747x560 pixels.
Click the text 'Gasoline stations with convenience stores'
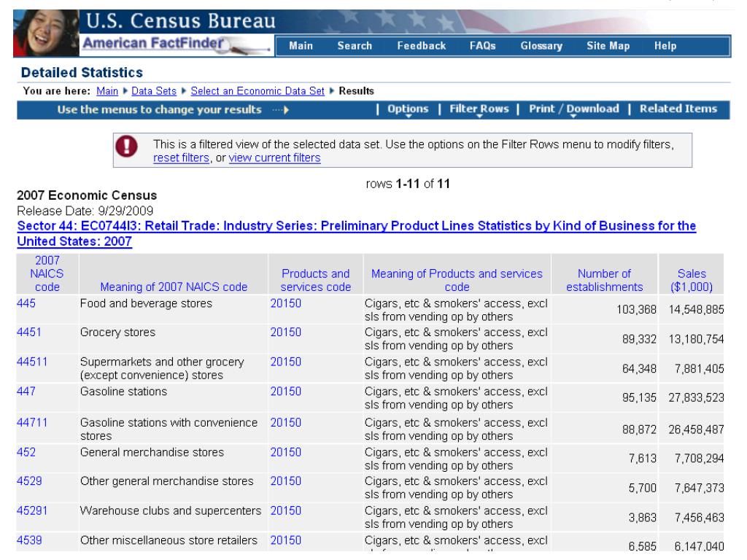[x=169, y=429]
